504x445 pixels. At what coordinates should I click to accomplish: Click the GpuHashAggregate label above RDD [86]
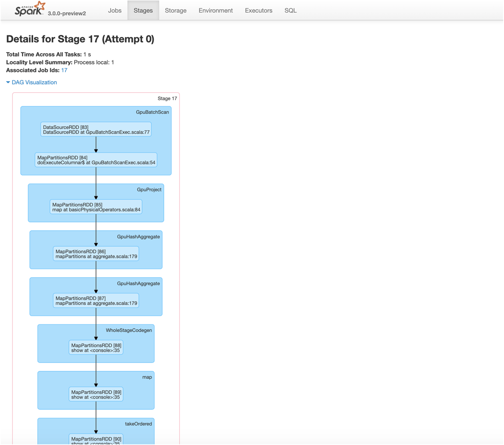point(138,236)
